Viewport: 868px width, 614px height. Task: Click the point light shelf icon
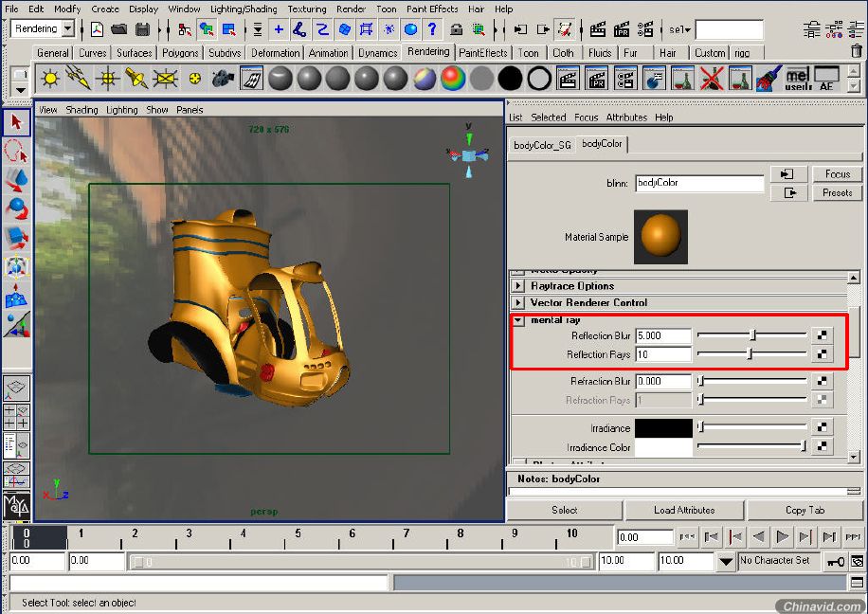click(107, 78)
